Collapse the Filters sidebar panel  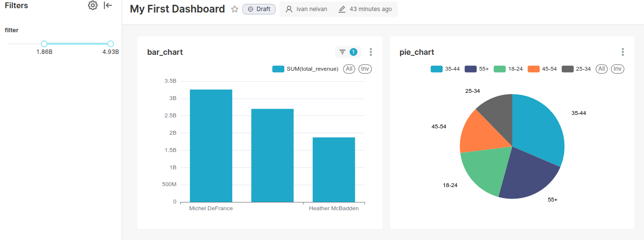[109, 6]
